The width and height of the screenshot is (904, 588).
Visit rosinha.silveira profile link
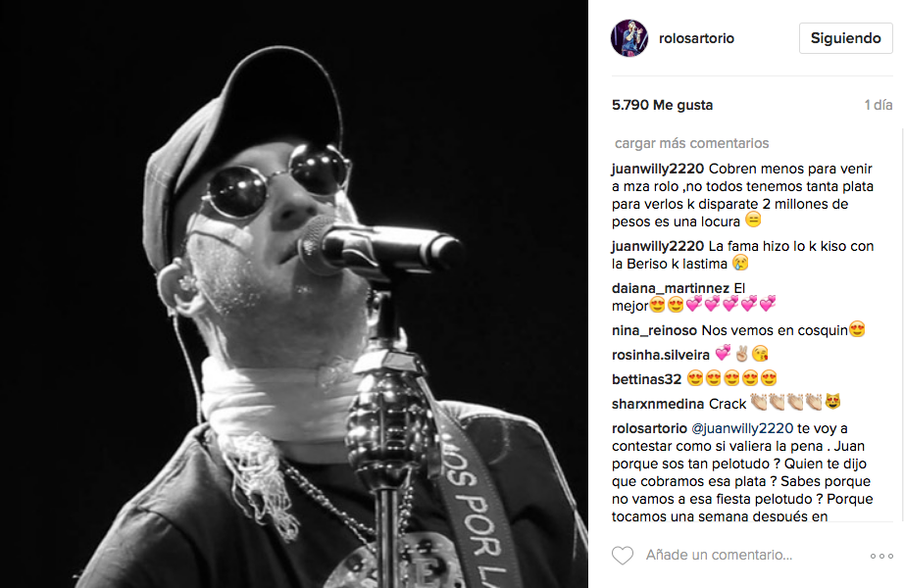[661, 355]
